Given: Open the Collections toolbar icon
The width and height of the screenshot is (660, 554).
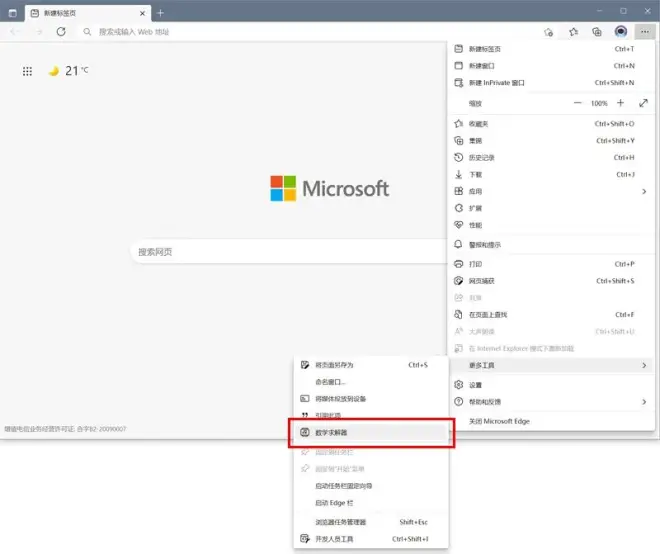Looking at the screenshot, I should pos(597,32).
